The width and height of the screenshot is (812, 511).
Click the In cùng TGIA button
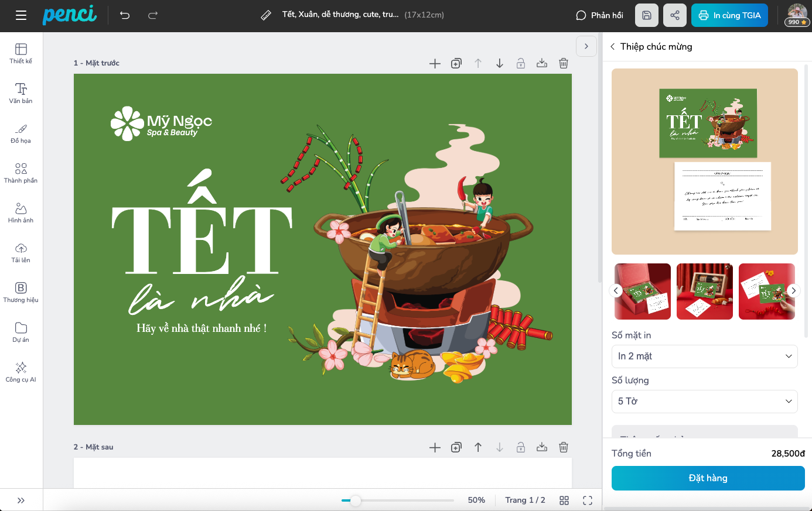[729, 15]
